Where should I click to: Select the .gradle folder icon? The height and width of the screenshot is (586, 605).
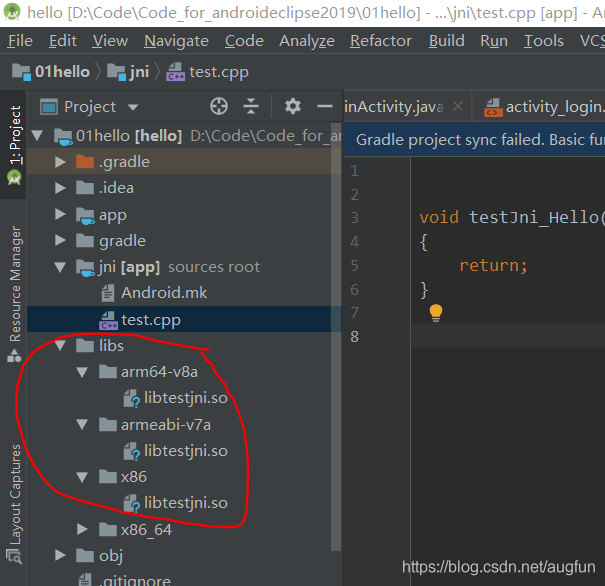(85, 162)
